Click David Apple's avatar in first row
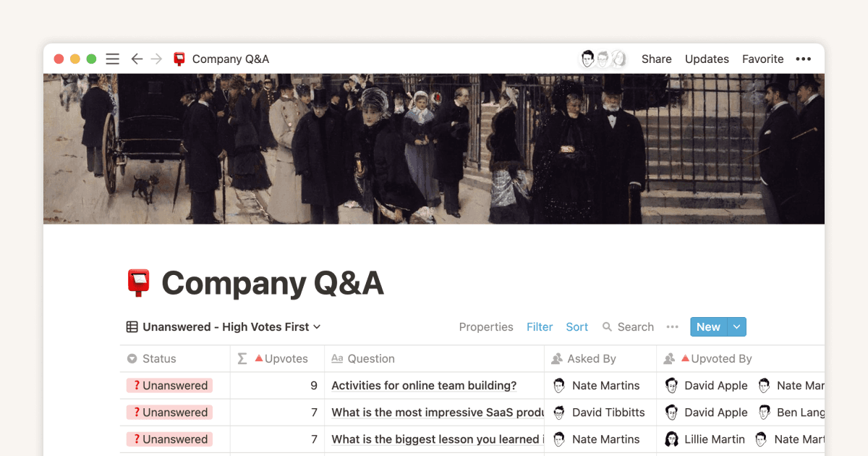The height and width of the screenshot is (456, 868). coord(671,386)
